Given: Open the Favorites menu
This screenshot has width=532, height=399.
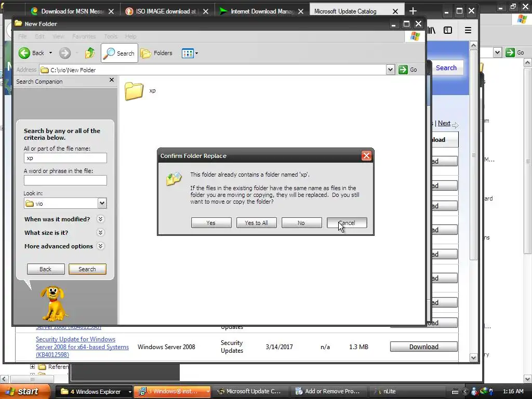Looking at the screenshot, I should click(x=84, y=36).
